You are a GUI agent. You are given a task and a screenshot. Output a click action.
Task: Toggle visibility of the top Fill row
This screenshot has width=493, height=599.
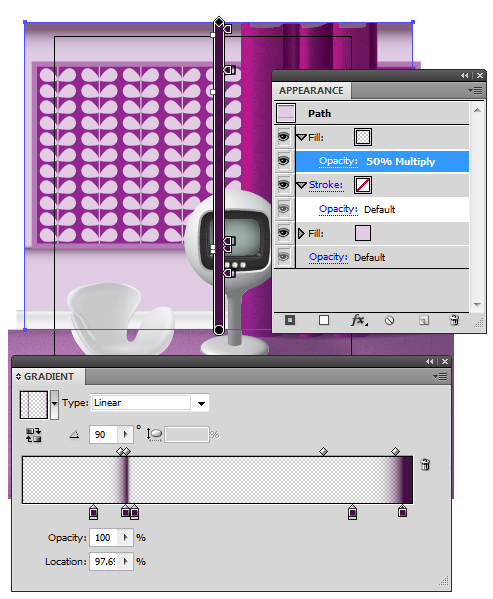coord(283,137)
